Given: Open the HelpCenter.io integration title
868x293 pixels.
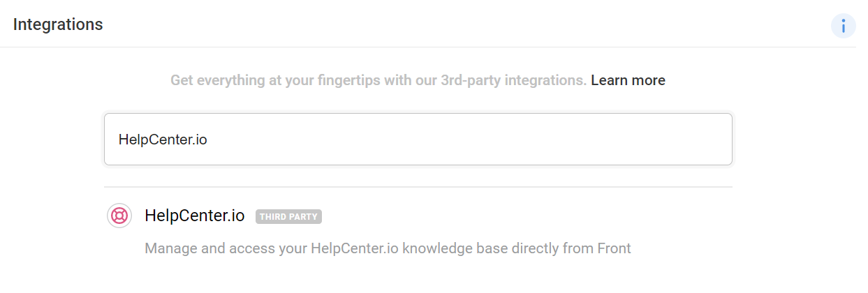Looking at the screenshot, I should 195,216.
